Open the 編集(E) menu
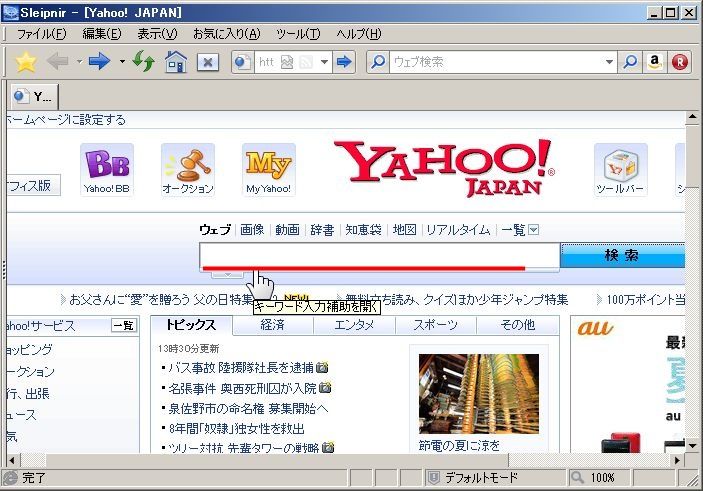The height and width of the screenshot is (491, 703). [x=102, y=34]
